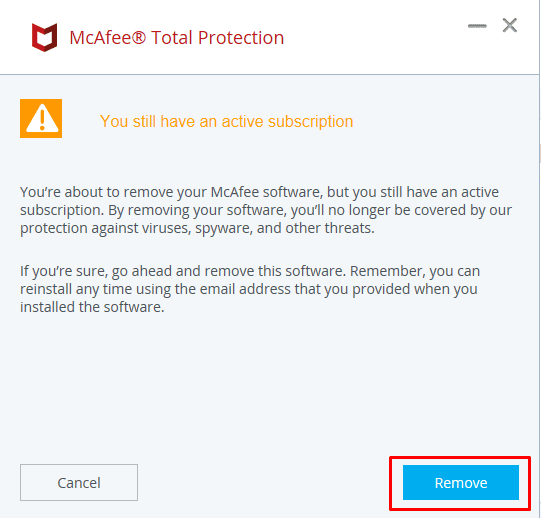
Task: Click the orange warning triangle icon
Action: click(41, 118)
